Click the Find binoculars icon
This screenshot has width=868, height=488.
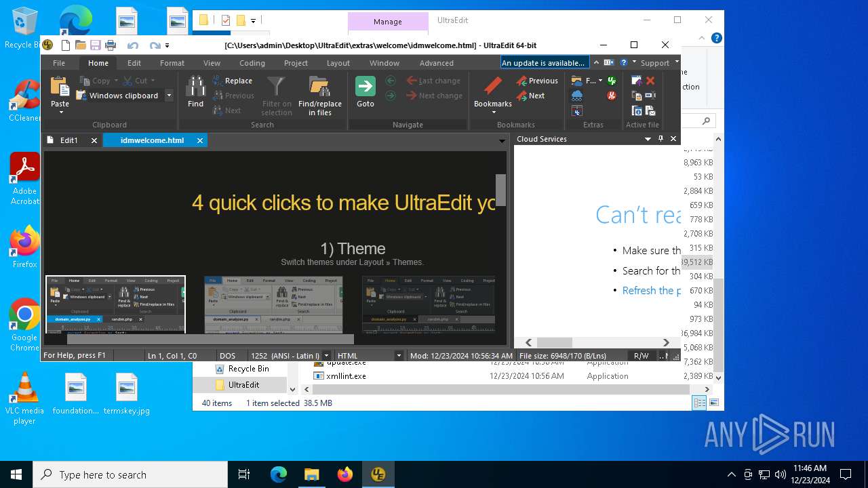click(x=195, y=87)
